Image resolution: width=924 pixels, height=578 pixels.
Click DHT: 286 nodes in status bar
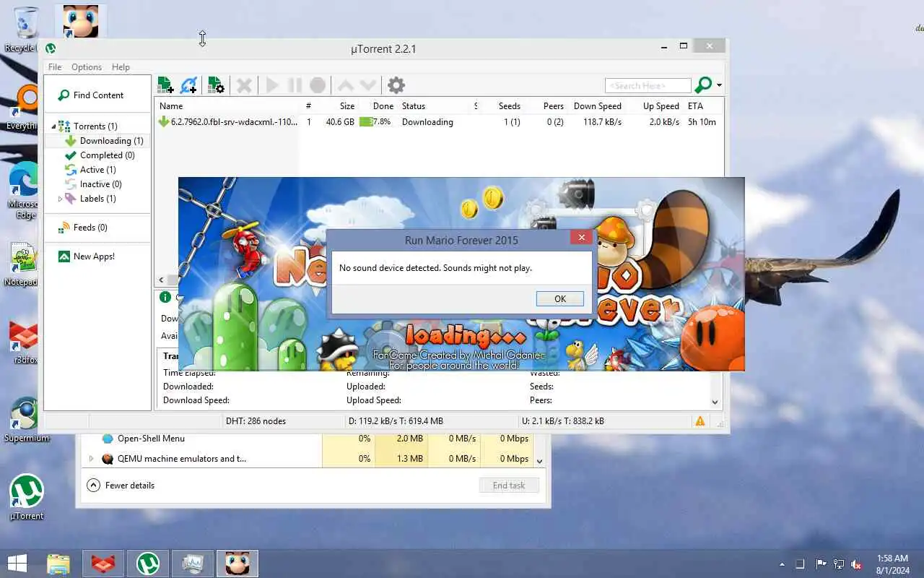click(x=256, y=420)
